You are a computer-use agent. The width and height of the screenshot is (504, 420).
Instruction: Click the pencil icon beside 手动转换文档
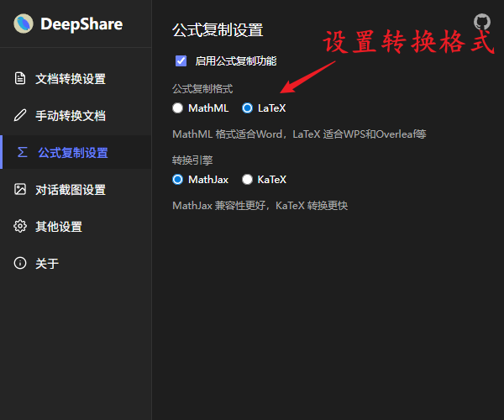20,115
